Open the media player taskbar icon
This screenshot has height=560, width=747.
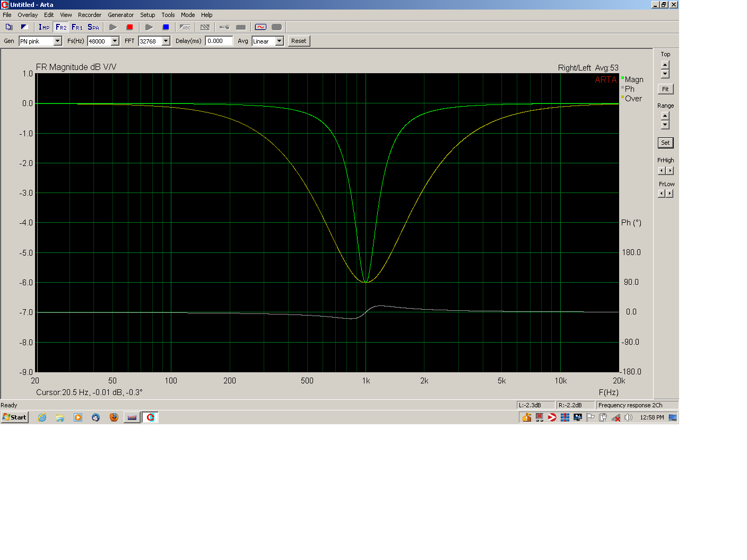tap(78, 417)
